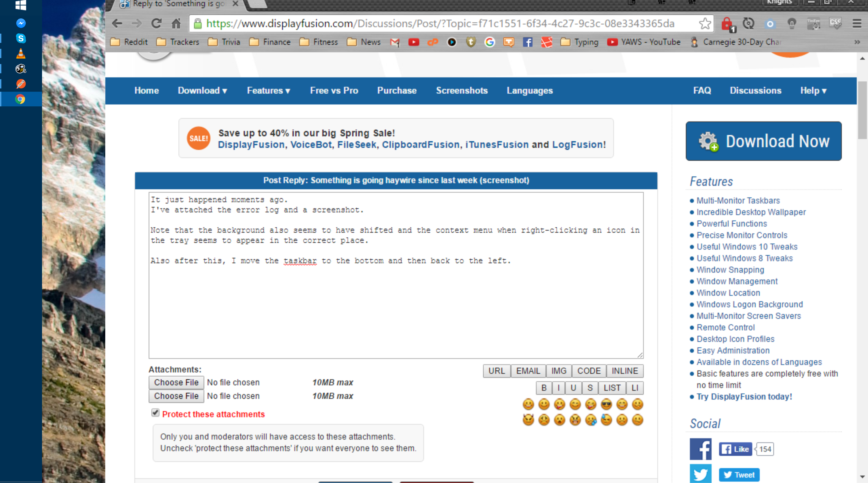Image resolution: width=868 pixels, height=483 pixels.
Task: Open the Multi-Monitor Taskbars feature link
Action: 738,201
